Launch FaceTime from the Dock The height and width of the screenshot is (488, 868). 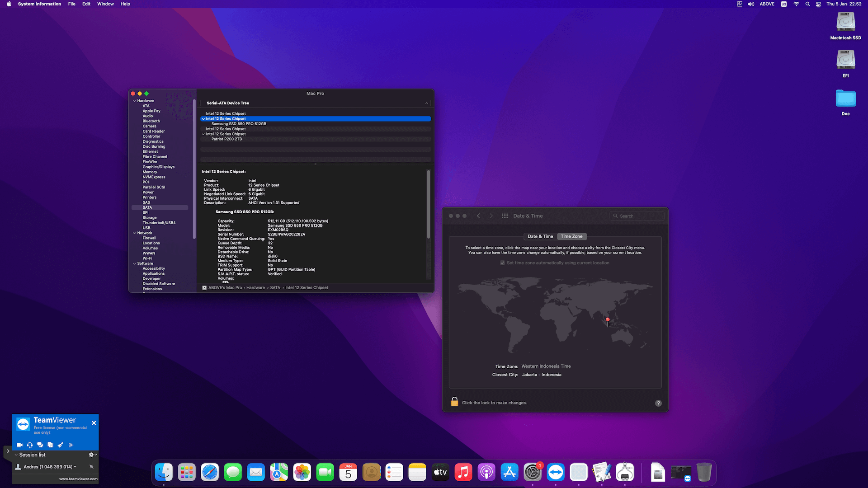pos(325,473)
